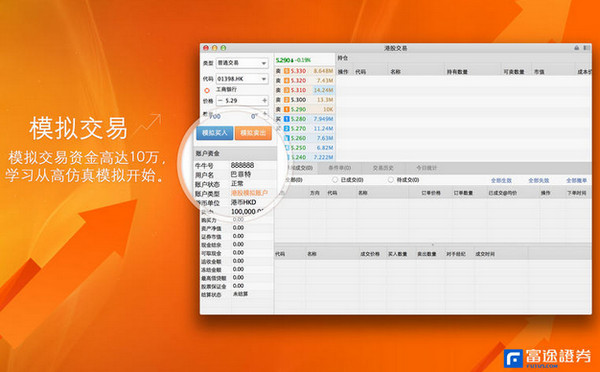Increase price with the plus stepper

click(x=264, y=100)
